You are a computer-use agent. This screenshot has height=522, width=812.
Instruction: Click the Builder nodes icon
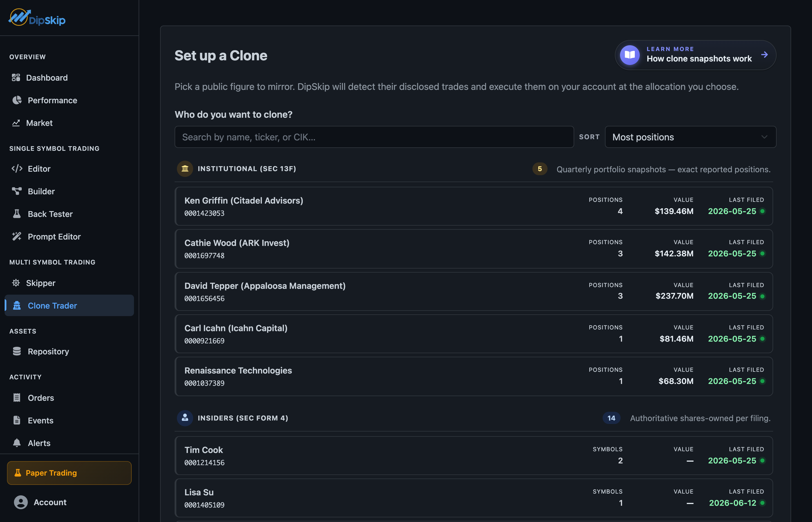pyautogui.click(x=17, y=191)
